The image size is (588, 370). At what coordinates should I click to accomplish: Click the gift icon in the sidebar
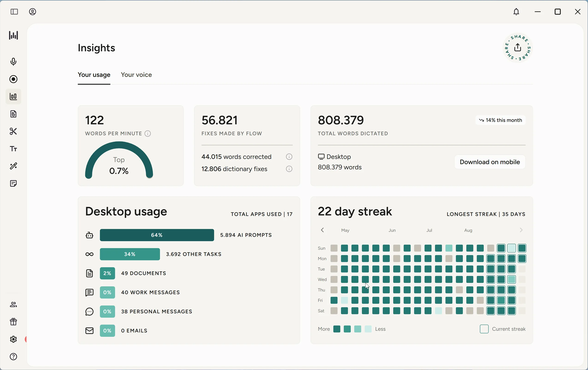[13, 322]
